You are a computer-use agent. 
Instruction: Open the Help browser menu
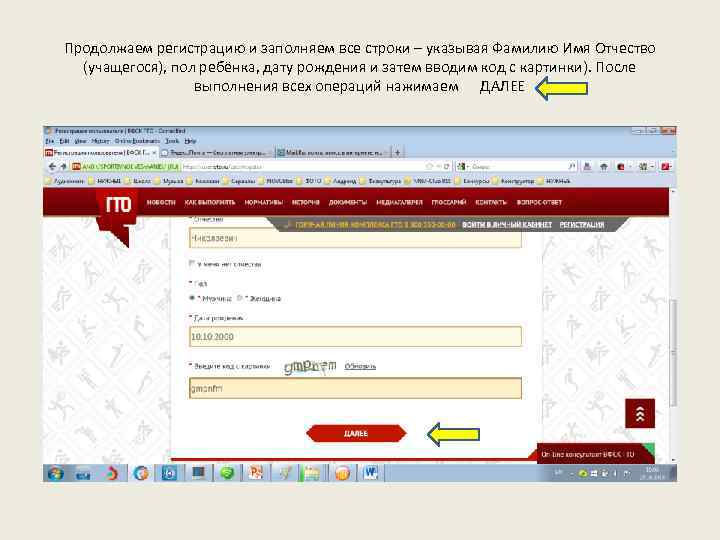pyautogui.click(x=190, y=141)
